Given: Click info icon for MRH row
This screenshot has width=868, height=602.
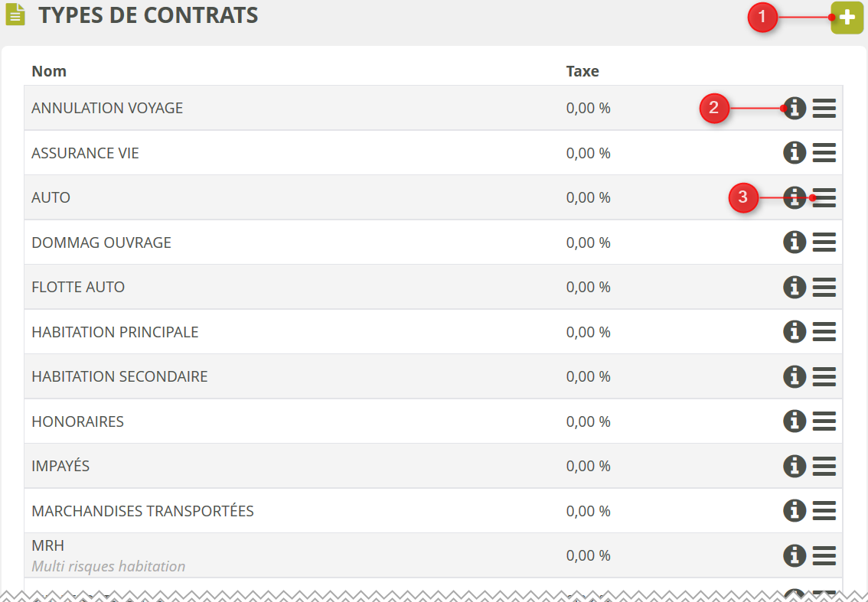Looking at the screenshot, I should (x=795, y=555).
